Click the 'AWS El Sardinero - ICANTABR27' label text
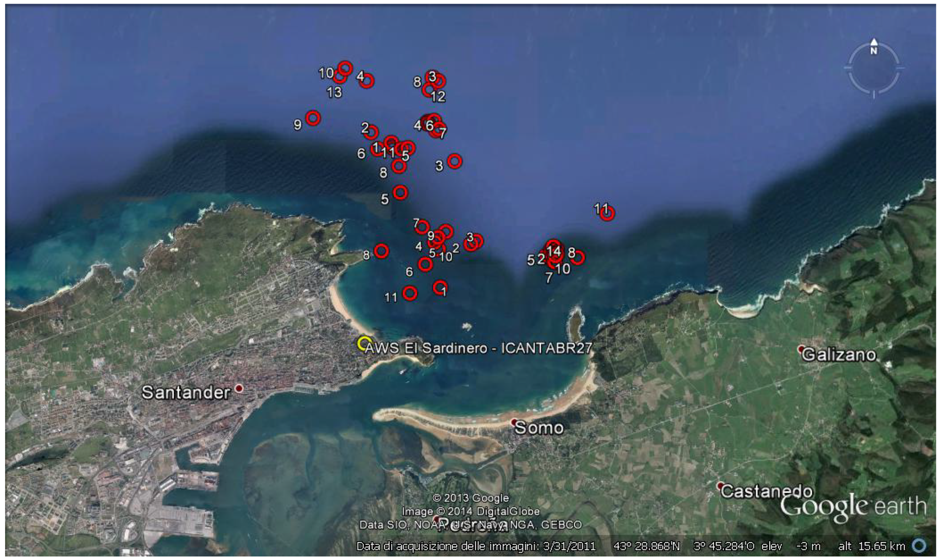This screenshot has width=939, height=560. pos(478,348)
